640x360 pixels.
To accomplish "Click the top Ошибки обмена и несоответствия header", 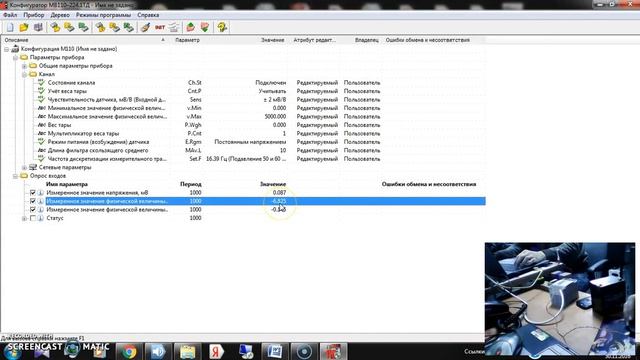I will tap(428, 40).
